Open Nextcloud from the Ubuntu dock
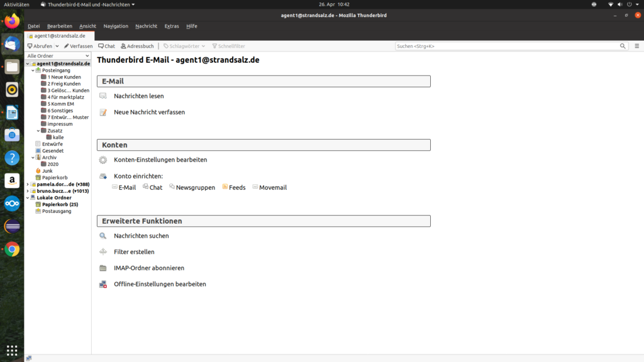The width and height of the screenshot is (644, 362). (12, 204)
